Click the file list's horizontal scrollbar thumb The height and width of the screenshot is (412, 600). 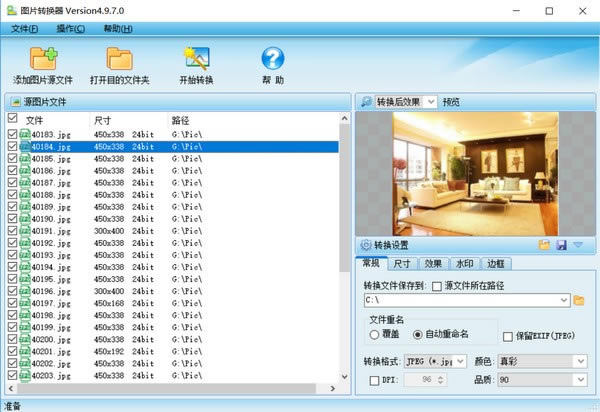click(166, 389)
